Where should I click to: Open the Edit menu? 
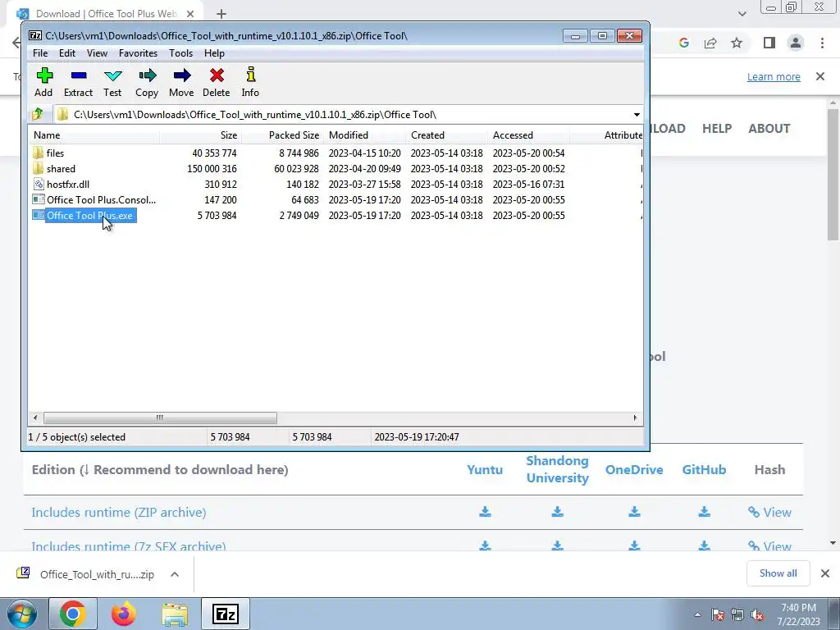67,53
